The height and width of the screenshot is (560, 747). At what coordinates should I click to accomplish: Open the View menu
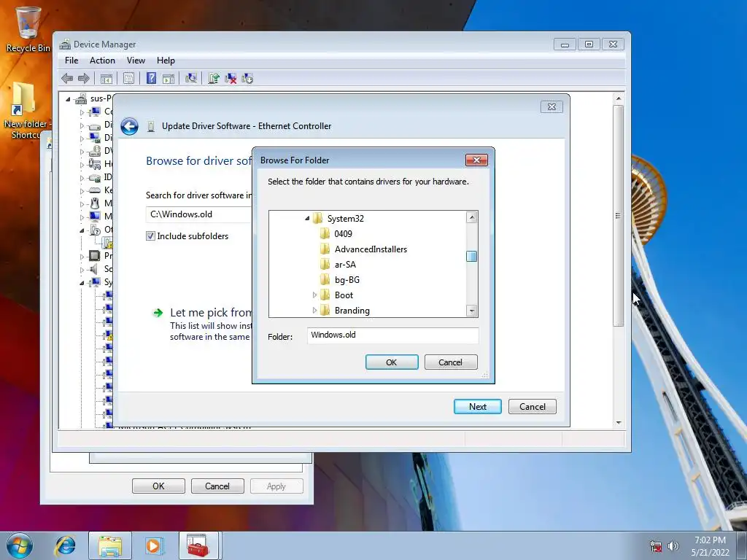(136, 61)
